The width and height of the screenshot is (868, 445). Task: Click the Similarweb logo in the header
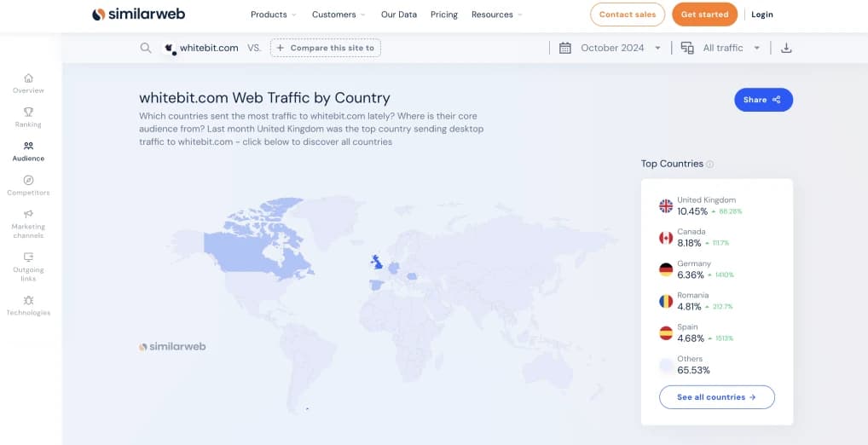click(138, 14)
